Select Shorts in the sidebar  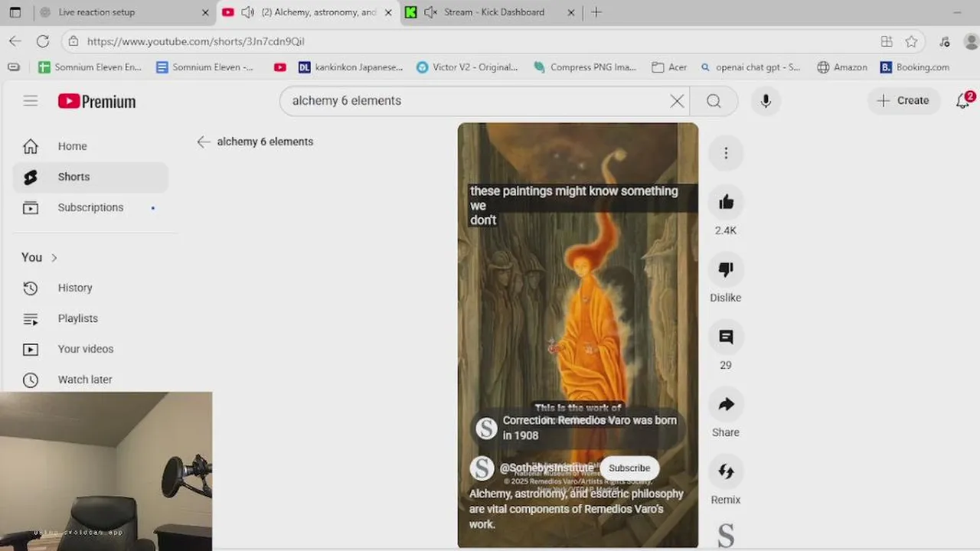(x=90, y=177)
